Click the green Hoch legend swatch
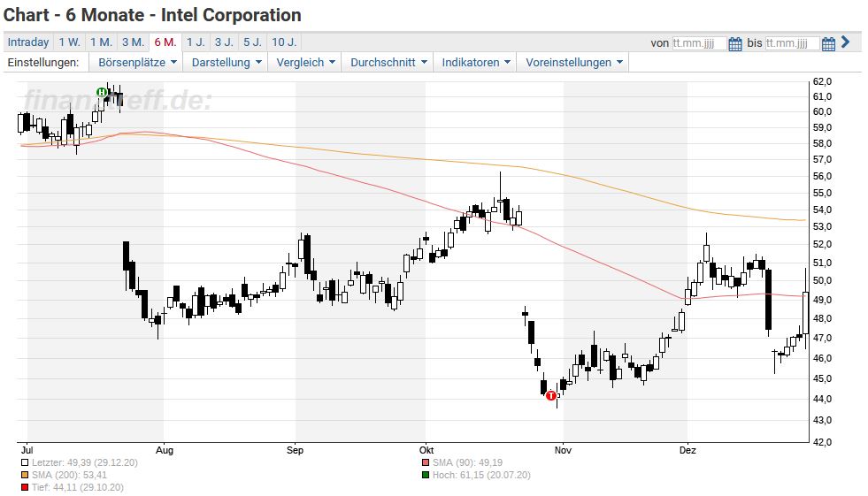The width and height of the screenshot is (868, 496). (x=425, y=475)
